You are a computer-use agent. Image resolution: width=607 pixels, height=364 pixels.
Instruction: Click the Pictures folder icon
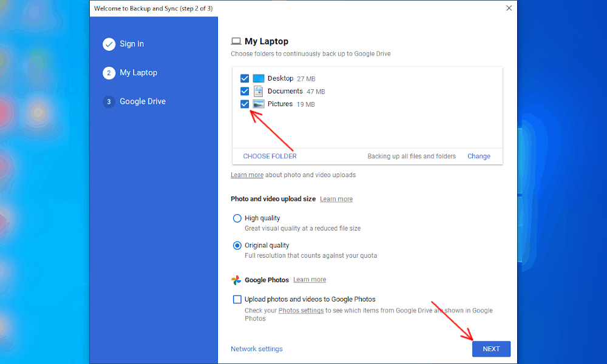[258, 104]
